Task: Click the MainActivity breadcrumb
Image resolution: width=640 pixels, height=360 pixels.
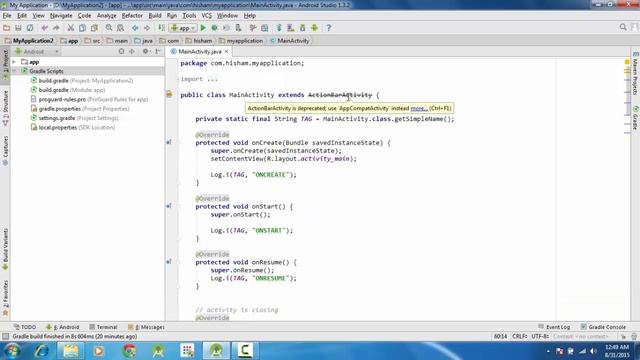Action: [x=289, y=41]
